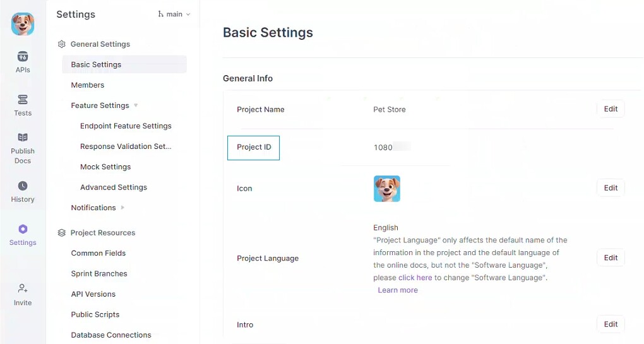This screenshot has height=344, width=644.
Task: Click the Edit button for Icon
Action: click(611, 188)
